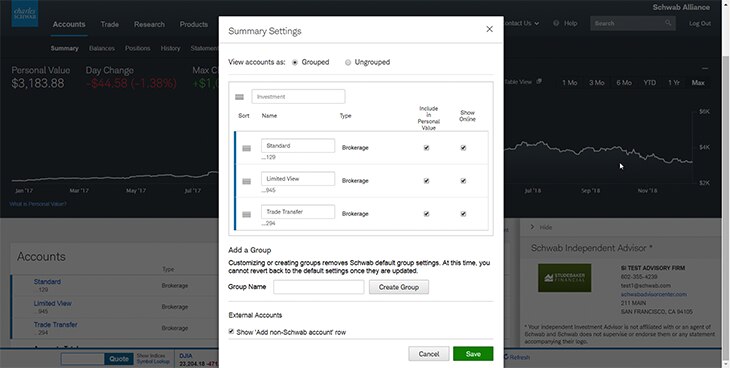730x368 pixels.
Task: Open the Trade Transfer account link
Action: coord(55,325)
